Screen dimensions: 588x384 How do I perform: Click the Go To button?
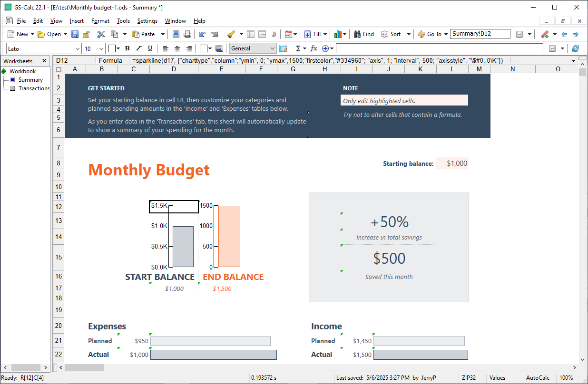click(430, 34)
